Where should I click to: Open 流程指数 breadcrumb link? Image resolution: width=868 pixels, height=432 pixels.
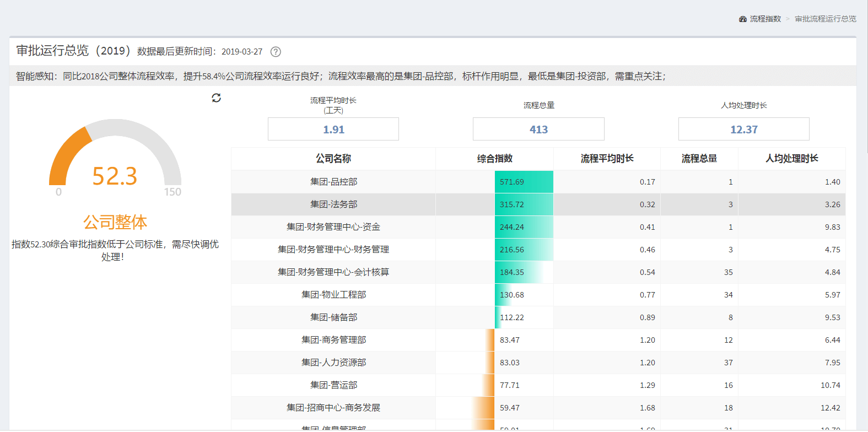coord(765,19)
